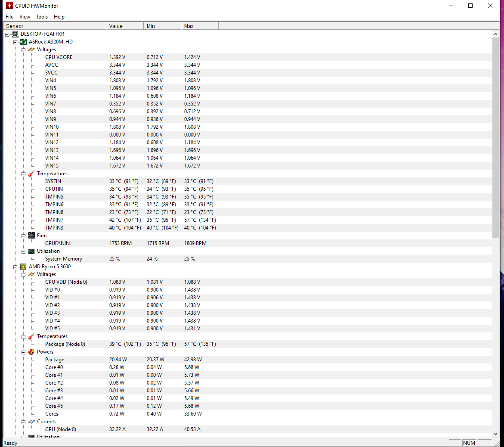The height and width of the screenshot is (447, 504).
Task: Click the Fans section fan icon
Action: [31, 236]
